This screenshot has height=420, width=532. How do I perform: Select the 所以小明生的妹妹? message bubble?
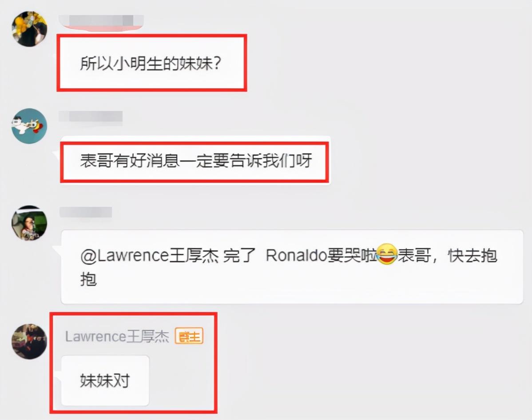tap(152, 63)
